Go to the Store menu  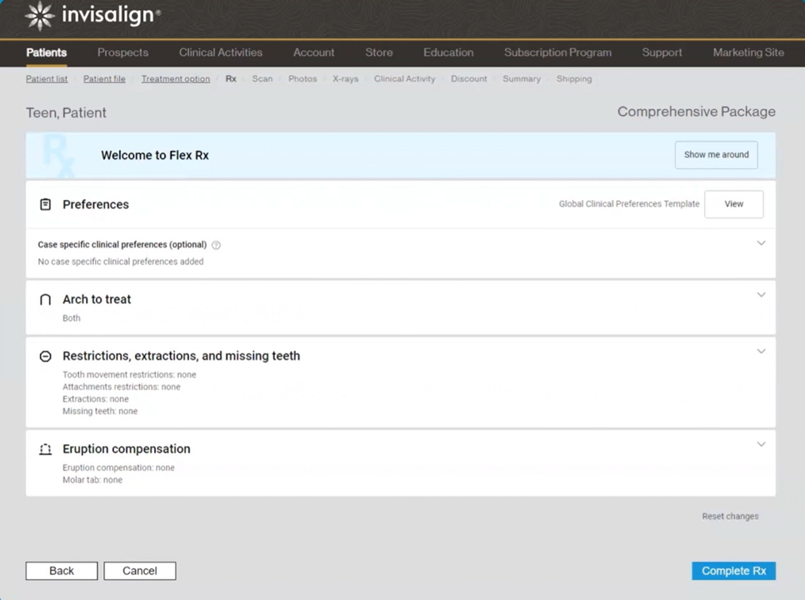(x=379, y=53)
